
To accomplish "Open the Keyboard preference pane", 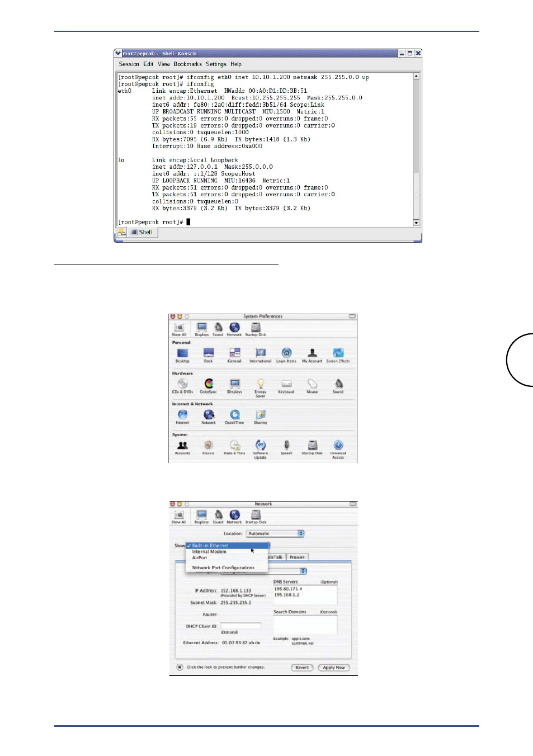I will [x=286, y=386].
